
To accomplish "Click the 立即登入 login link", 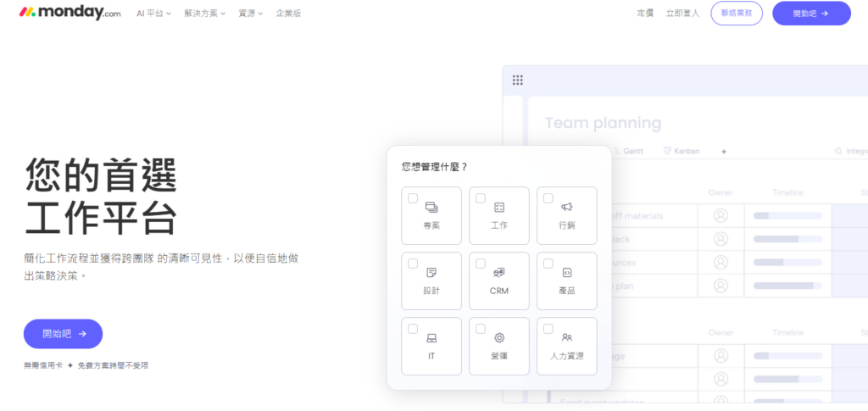I will pyautogui.click(x=682, y=14).
